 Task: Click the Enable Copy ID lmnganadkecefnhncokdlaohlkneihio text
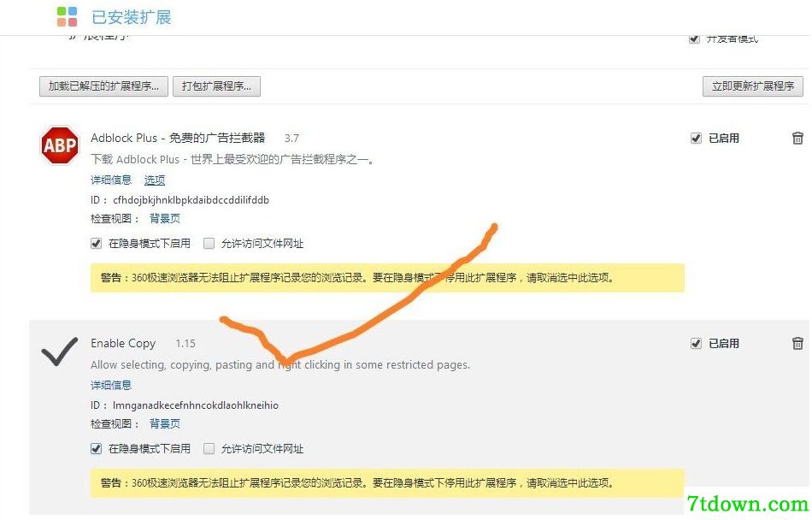(x=196, y=405)
